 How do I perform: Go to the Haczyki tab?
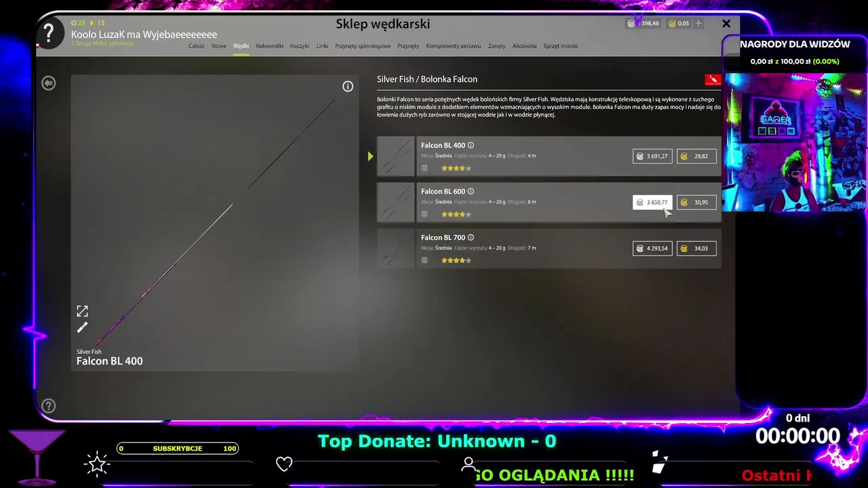tap(299, 46)
